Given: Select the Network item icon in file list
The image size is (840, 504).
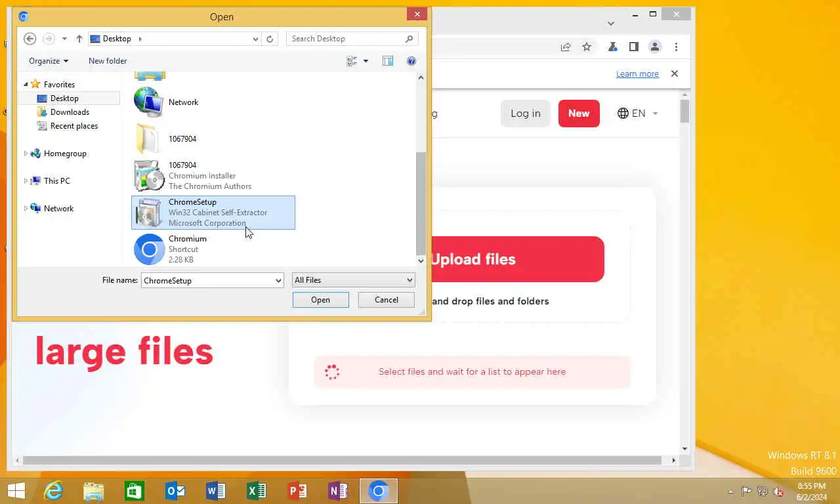Looking at the screenshot, I should coord(149,102).
